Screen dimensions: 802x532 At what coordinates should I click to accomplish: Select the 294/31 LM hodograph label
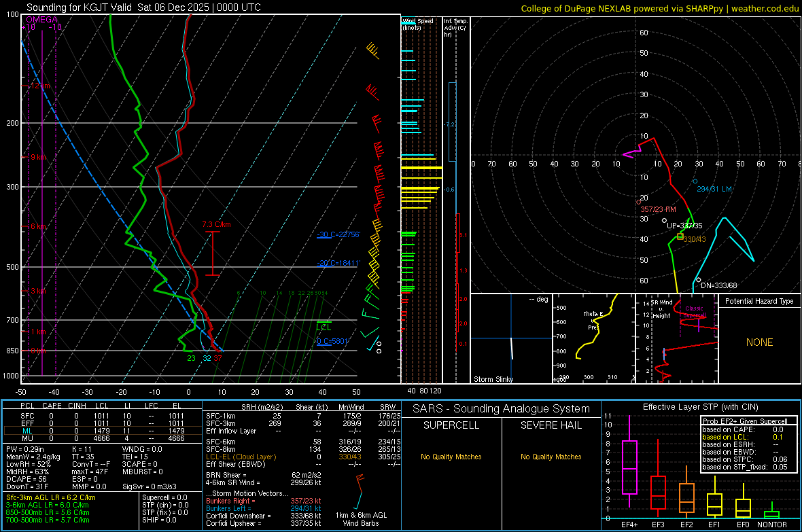click(714, 190)
